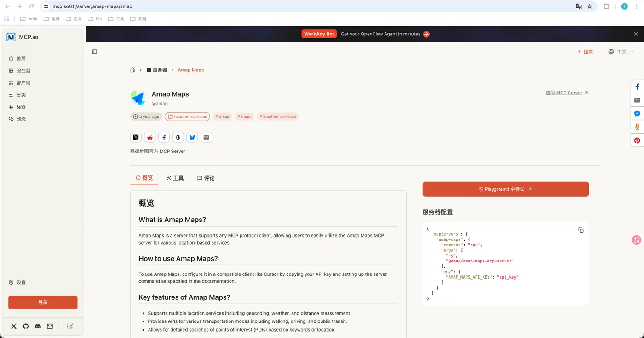Toggle dark mode with the moon icon
Screen dimensions: 644x338
(70, 326)
